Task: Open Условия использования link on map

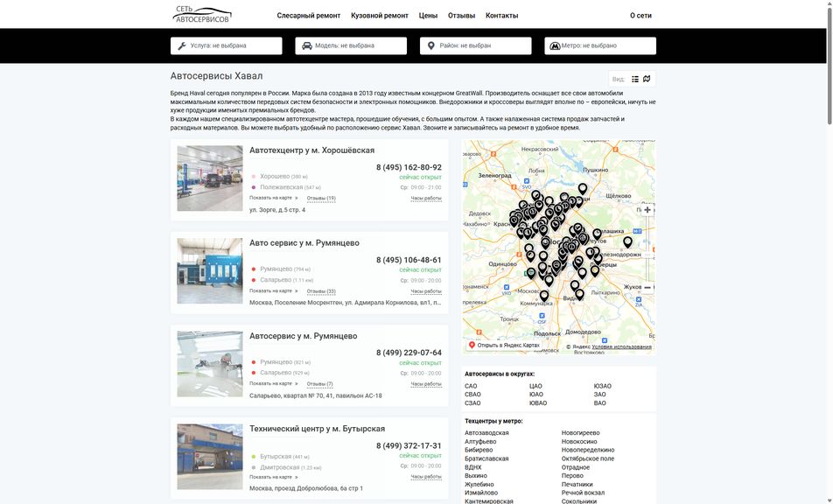Action: pyautogui.click(x=621, y=346)
